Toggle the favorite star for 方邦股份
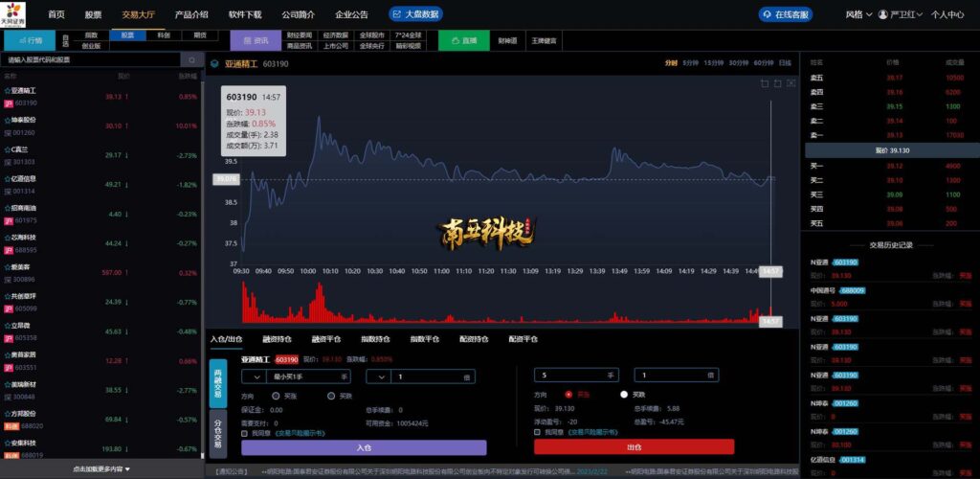 coord(8,414)
